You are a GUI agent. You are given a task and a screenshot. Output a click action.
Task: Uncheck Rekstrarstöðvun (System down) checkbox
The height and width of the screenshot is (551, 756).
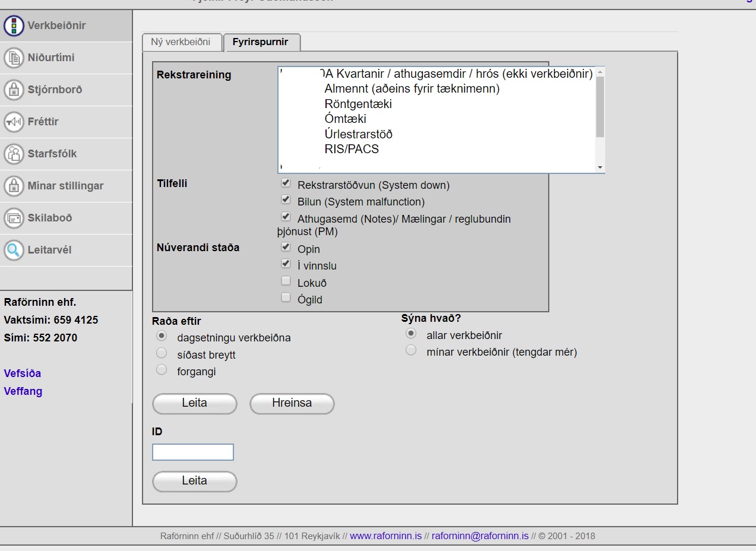286,183
